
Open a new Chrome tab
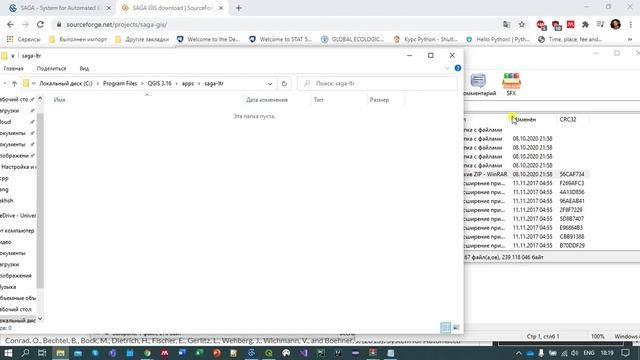click(x=239, y=8)
